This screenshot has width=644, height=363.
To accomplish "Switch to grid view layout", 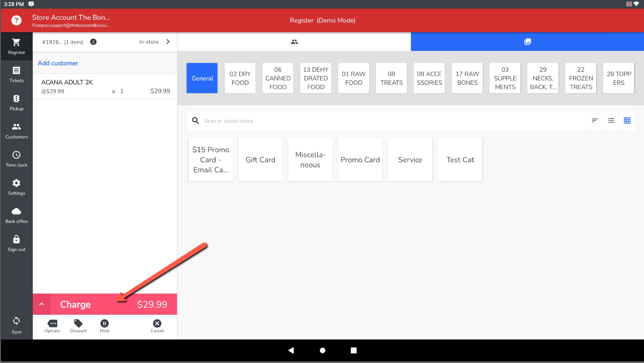I will pyautogui.click(x=627, y=121).
